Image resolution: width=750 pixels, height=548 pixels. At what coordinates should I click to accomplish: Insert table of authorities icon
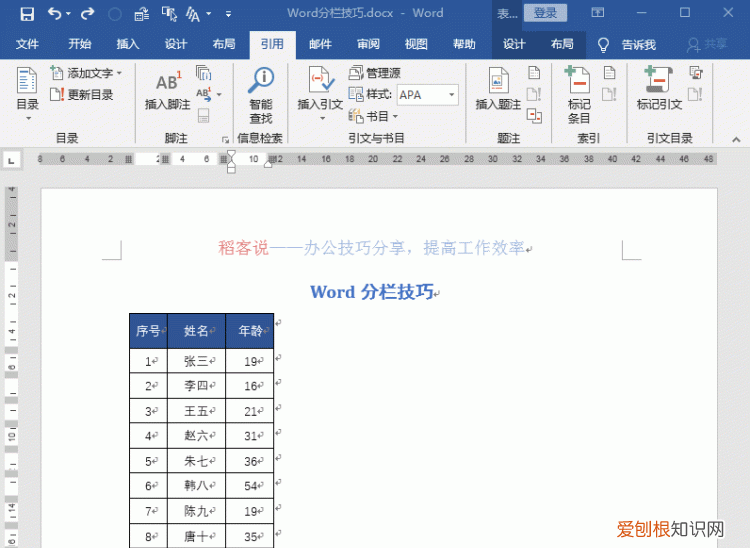click(695, 73)
